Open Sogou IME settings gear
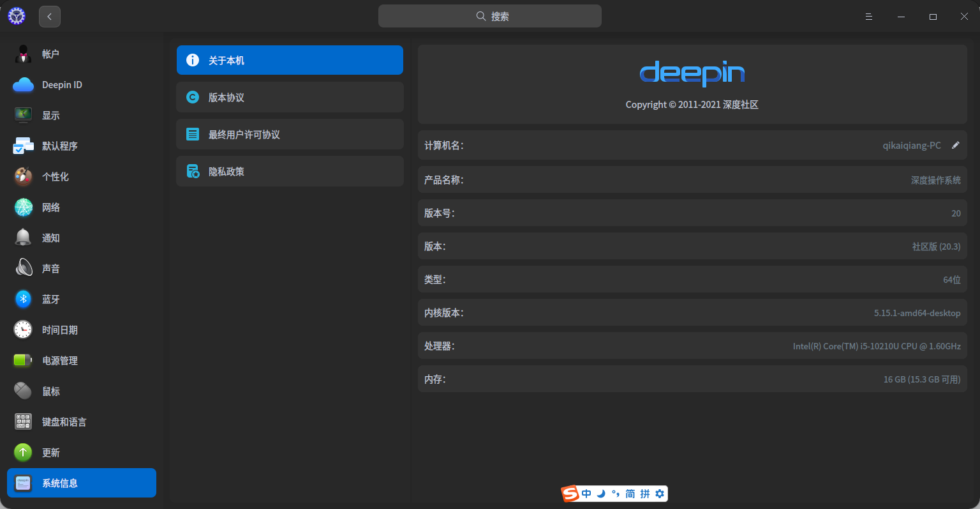The image size is (980, 509). point(660,494)
